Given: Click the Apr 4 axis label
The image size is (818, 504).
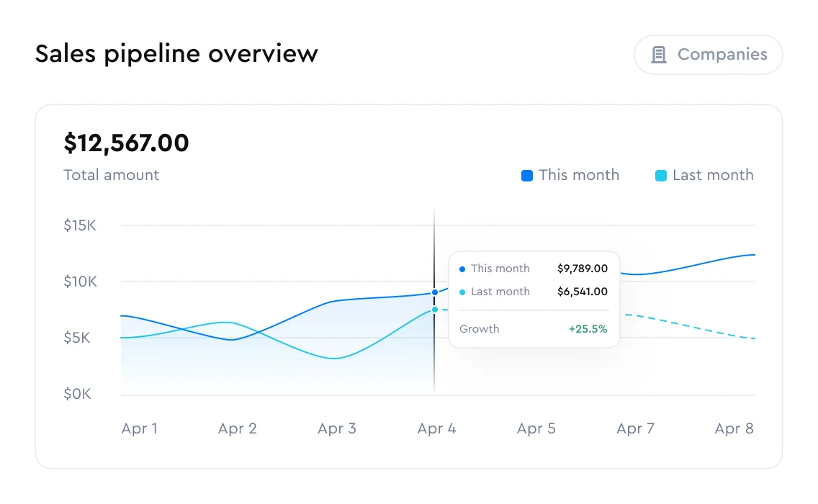Looking at the screenshot, I should 436,429.
